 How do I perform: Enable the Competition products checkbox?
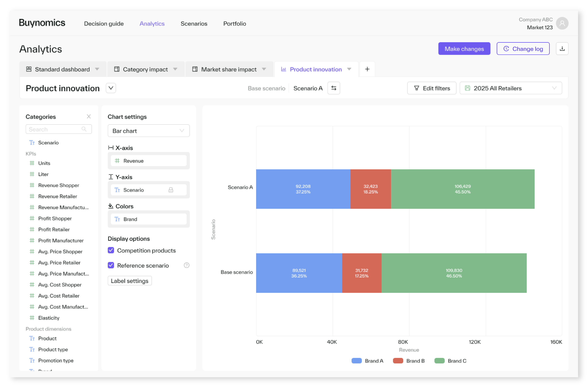click(x=111, y=250)
